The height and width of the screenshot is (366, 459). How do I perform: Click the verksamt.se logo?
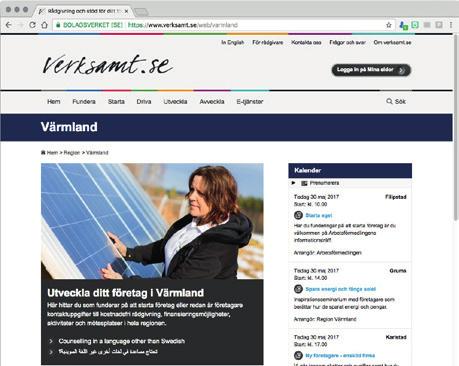pyautogui.click(x=107, y=64)
